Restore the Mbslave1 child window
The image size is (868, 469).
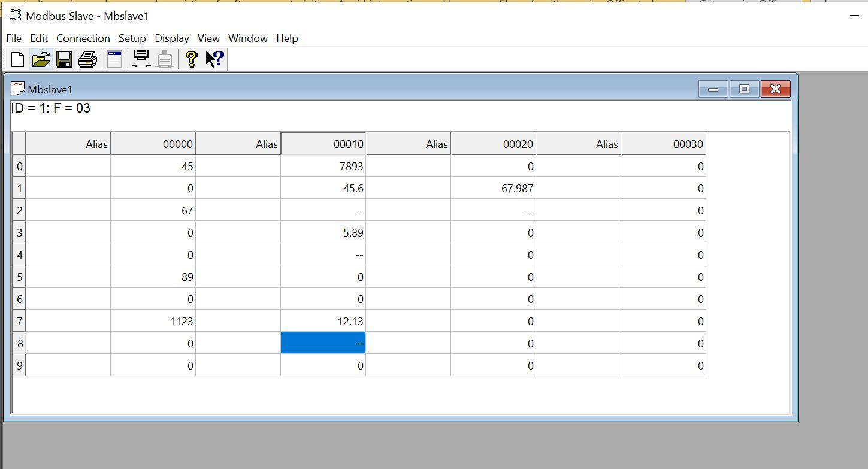pos(744,89)
